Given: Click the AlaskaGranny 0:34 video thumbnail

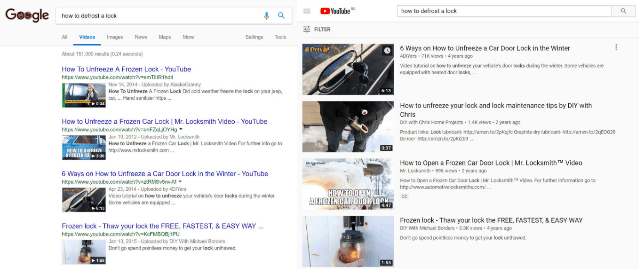Looking at the screenshot, I should [84, 95].
